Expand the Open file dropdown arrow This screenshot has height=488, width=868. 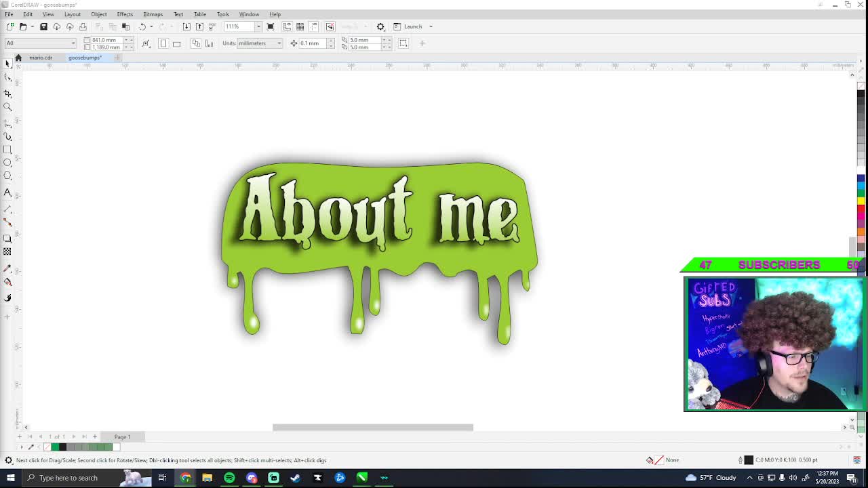click(32, 26)
